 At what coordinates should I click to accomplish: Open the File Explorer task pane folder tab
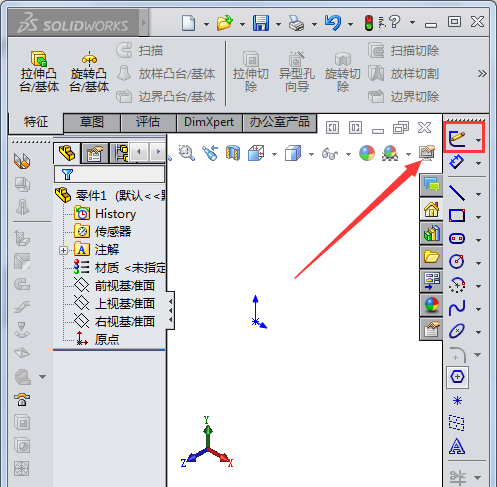pos(431,257)
